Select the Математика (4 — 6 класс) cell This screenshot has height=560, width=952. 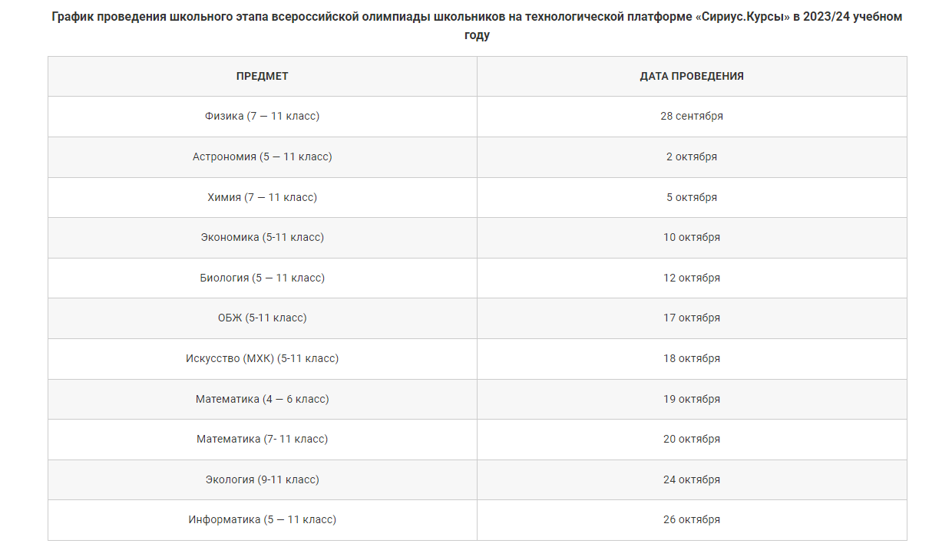(x=263, y=399)
